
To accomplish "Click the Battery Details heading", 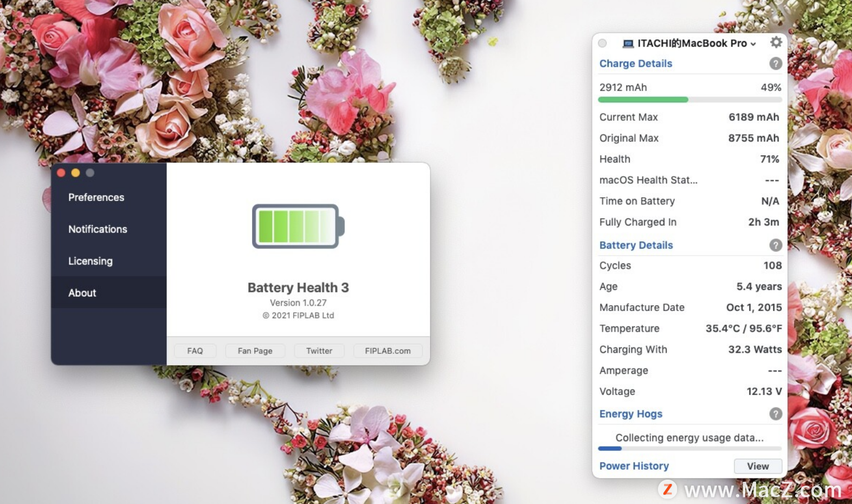I will pos(636,245).
